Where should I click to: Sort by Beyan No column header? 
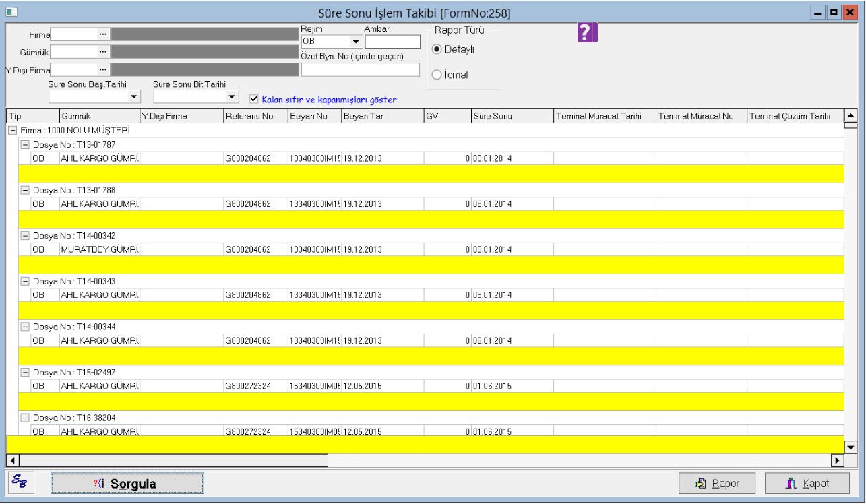[314, 117]
